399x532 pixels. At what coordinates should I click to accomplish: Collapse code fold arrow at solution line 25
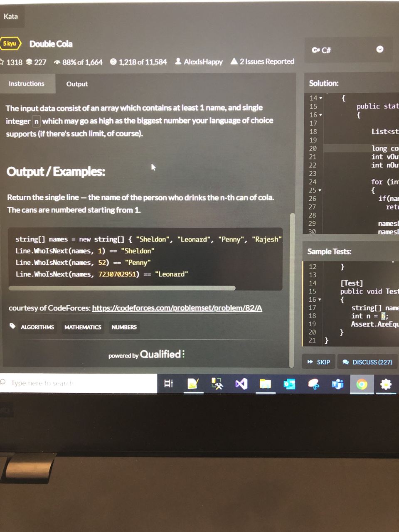(x=320, y=190)
